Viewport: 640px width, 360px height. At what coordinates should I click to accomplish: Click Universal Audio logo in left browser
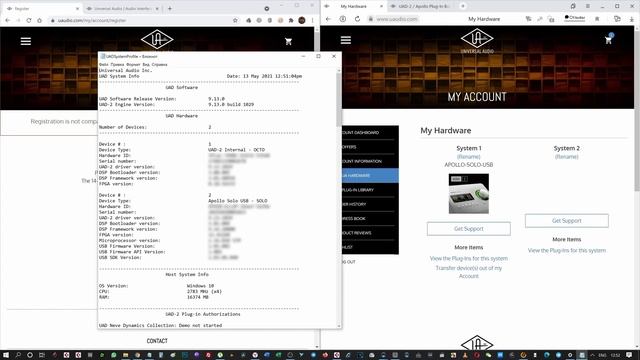point(157,40)
